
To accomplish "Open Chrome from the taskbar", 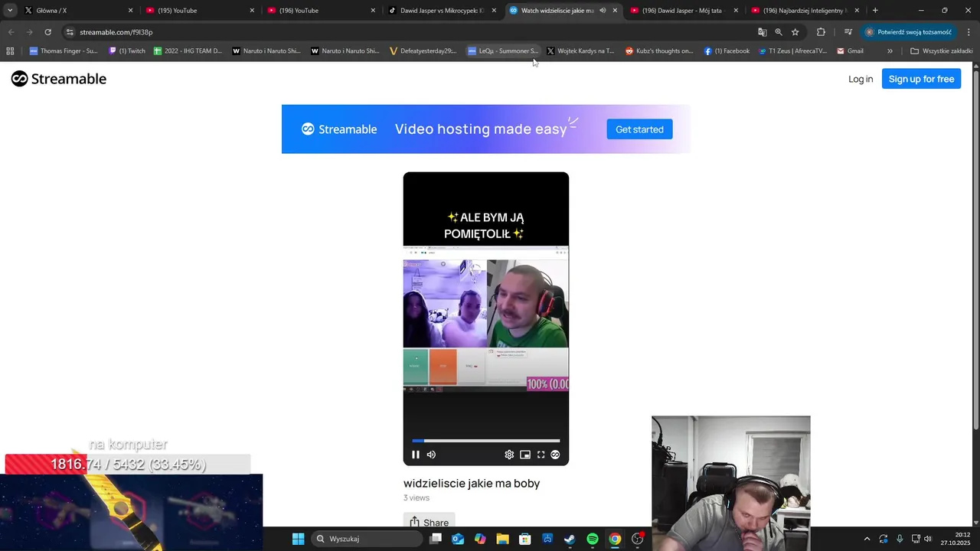I will [x=615, y=539].
